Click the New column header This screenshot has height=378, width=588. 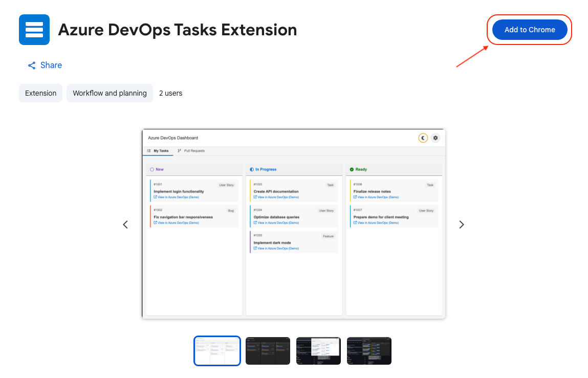194,169
